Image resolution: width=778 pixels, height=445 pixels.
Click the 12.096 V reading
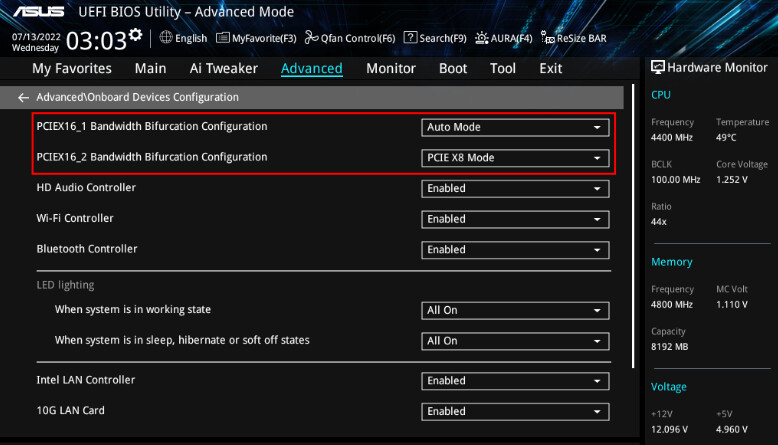(669, 430)
